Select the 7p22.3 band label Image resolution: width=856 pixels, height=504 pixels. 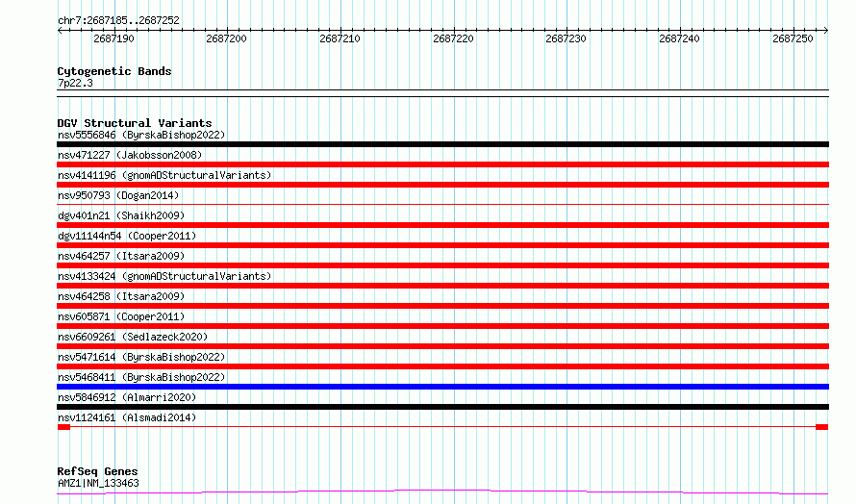point(75,83)
